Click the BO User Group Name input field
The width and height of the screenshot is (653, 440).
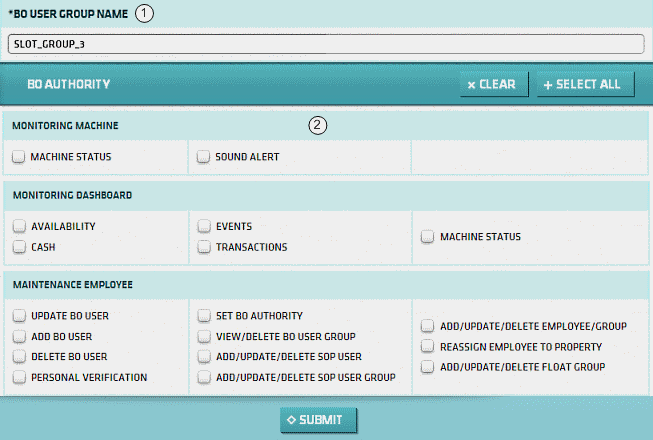[x=325, y=44]
